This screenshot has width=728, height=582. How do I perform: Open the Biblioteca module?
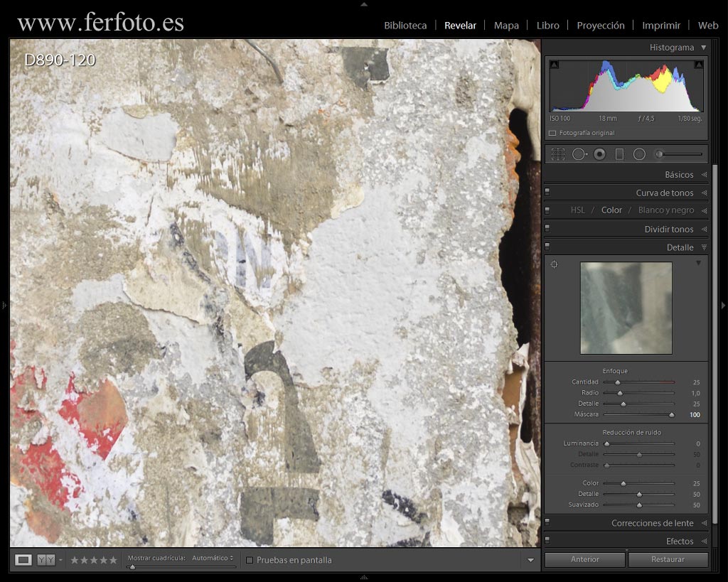[x=405, y=26]
